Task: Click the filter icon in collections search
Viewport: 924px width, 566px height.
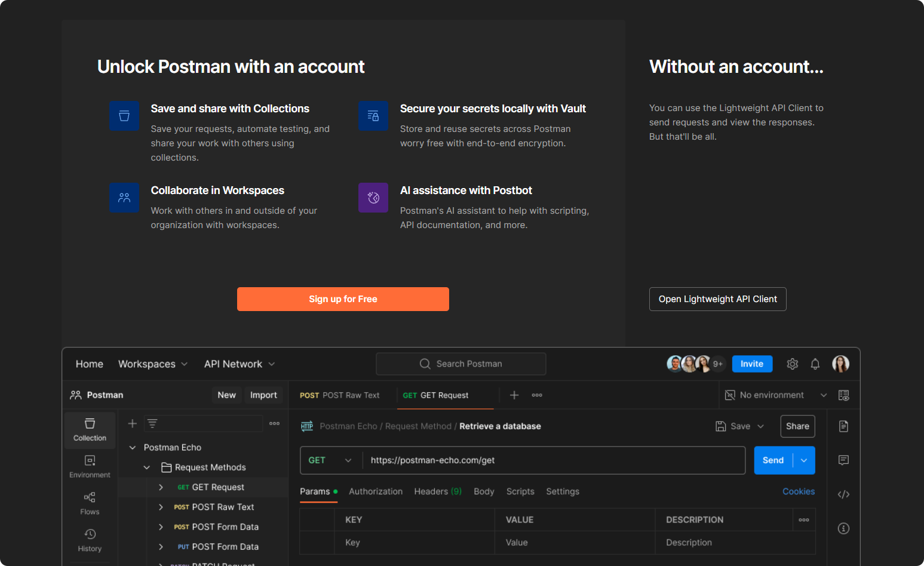Action: 152,423
